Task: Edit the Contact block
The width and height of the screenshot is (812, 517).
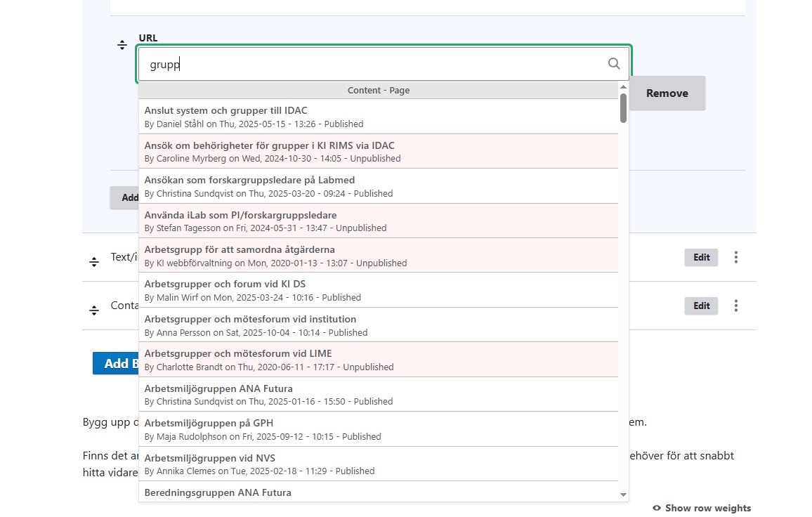Action: [700, 306]
